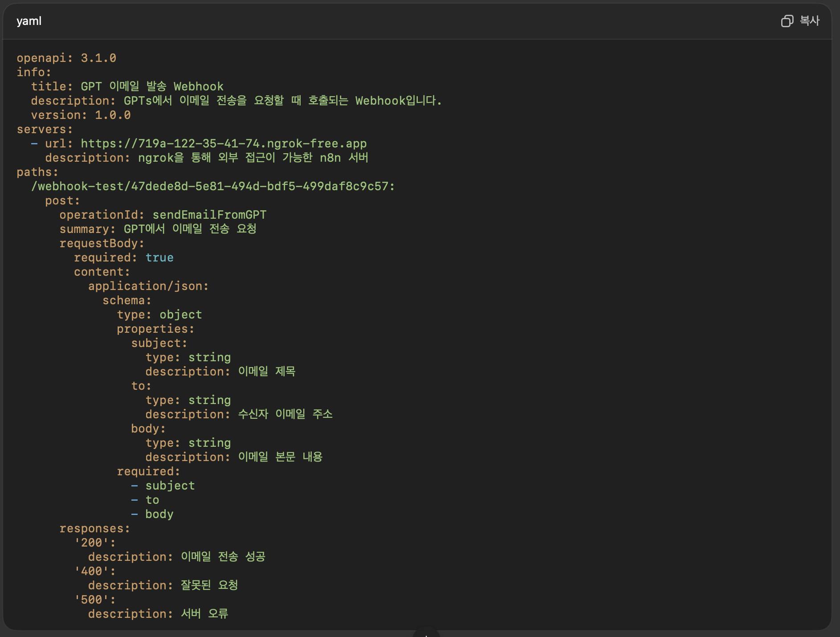Select the 'responses:' key line
The height and width of the screenshot is (637, 840).
(95, 528)
